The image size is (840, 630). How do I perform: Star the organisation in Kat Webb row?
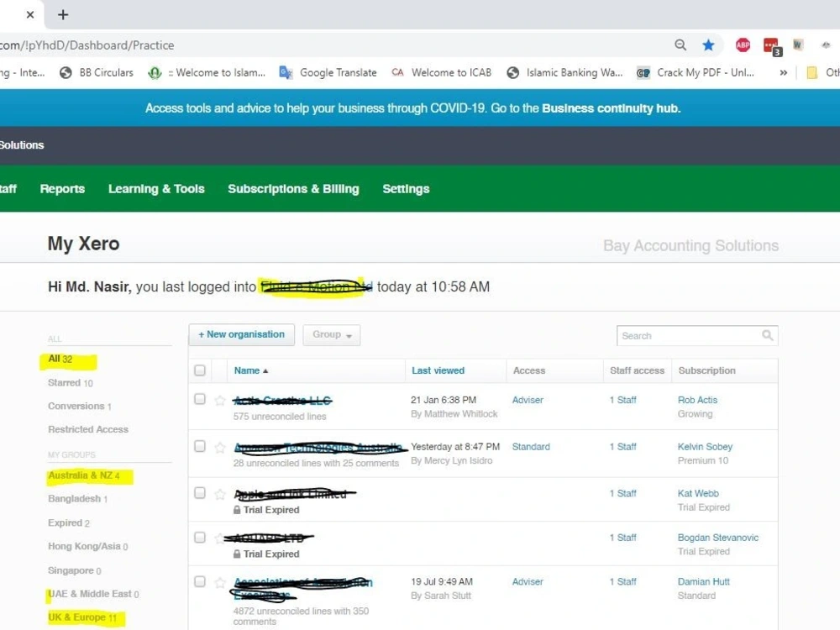tap(219, 493)
